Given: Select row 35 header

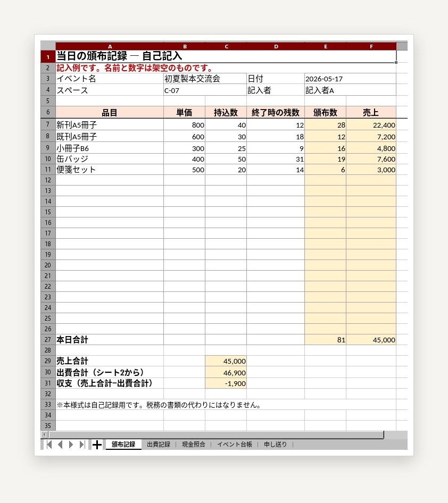Looking at the screenshot, I should (x=48, y=426).
